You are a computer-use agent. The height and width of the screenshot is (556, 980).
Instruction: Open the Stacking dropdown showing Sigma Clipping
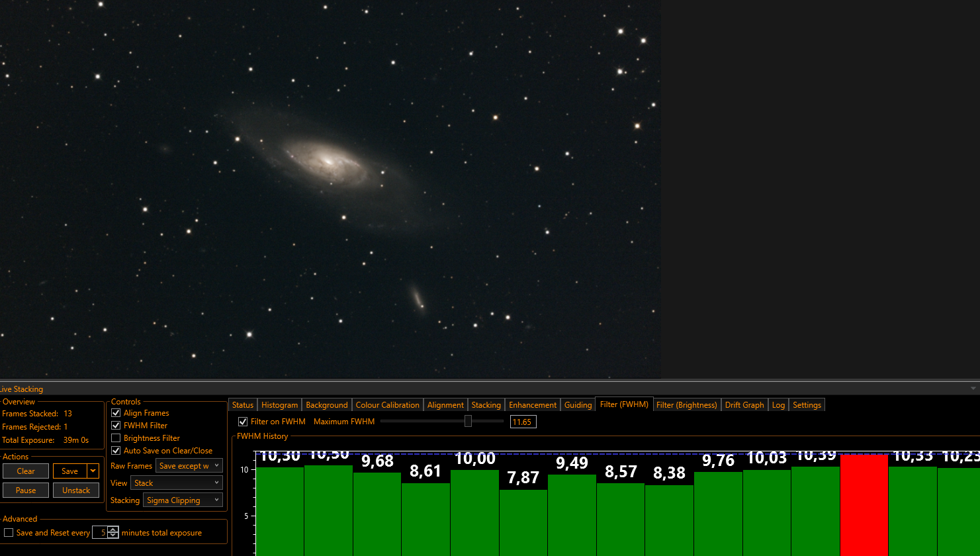coord(183,500)
